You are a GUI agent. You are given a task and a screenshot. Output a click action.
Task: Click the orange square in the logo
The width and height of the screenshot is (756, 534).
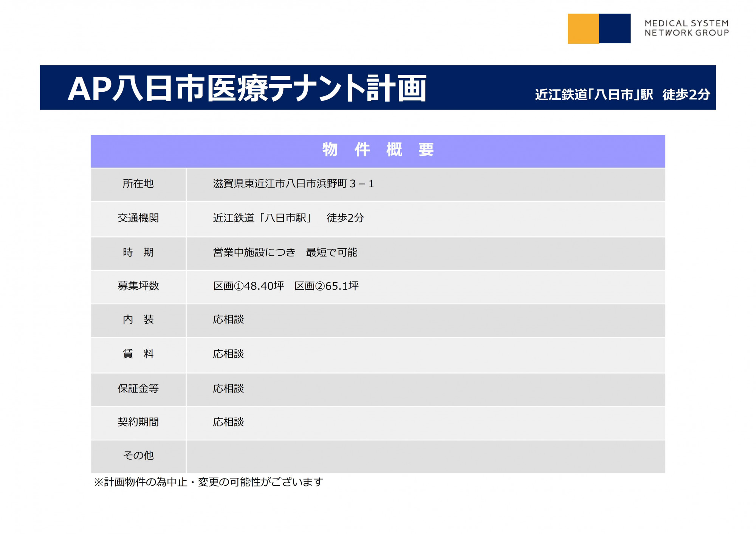click(x=583, y=29)
